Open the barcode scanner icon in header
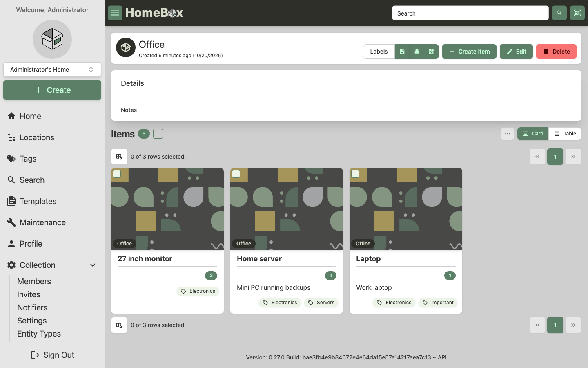This screenshot has height=368, width=588. (577, 13)
